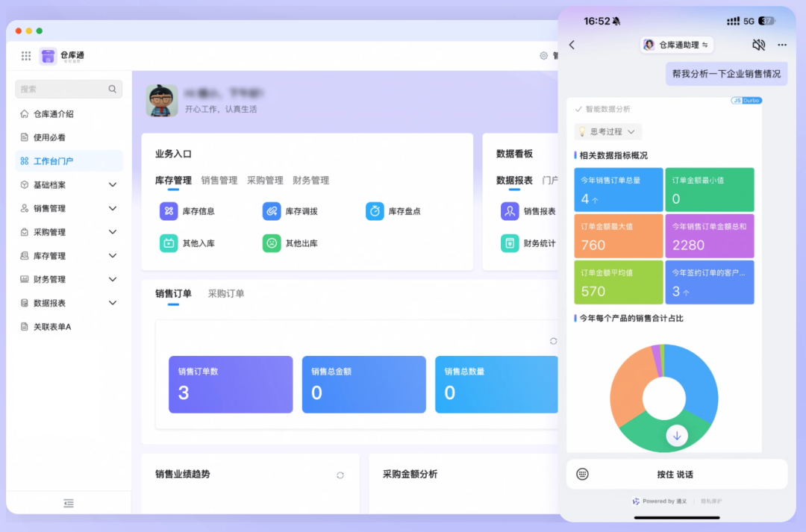Image resolution: width=806 pixels, height=532 pixels.
Task: Tap the push-to-talk 按住说话 control
Action: click(x=677, y=475)
